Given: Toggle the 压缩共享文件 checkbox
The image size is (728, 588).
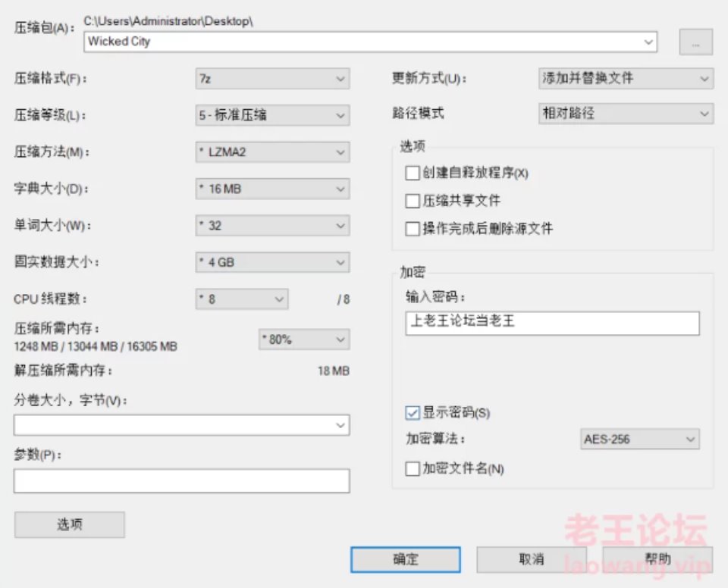Looking at the screenshot, I should [413, 201].
